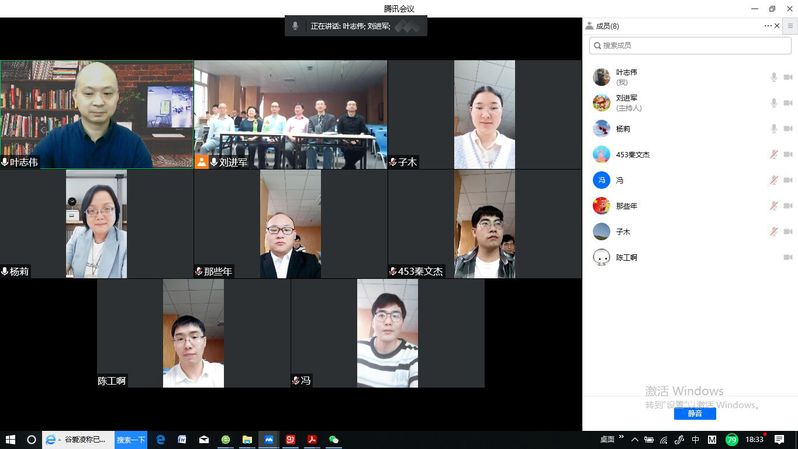Screen dimensions: 798x449
Task: Click the camera icon next to 杨莉
Action: 788,129
